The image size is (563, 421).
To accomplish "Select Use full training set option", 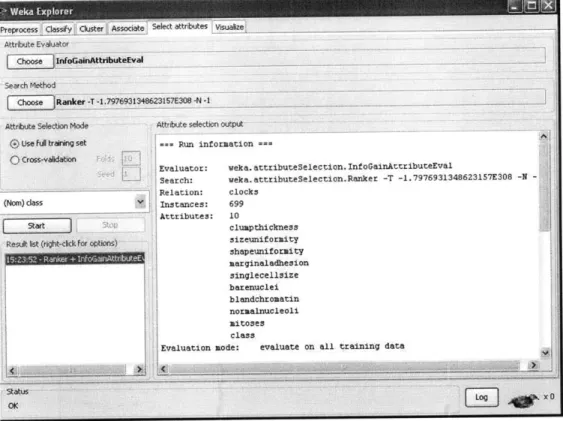I will 49,144.
